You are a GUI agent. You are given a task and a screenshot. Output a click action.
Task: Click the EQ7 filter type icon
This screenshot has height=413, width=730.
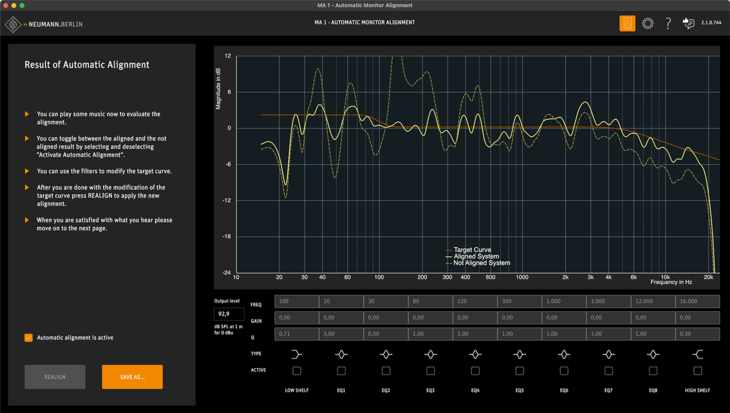tap(608, 354)
